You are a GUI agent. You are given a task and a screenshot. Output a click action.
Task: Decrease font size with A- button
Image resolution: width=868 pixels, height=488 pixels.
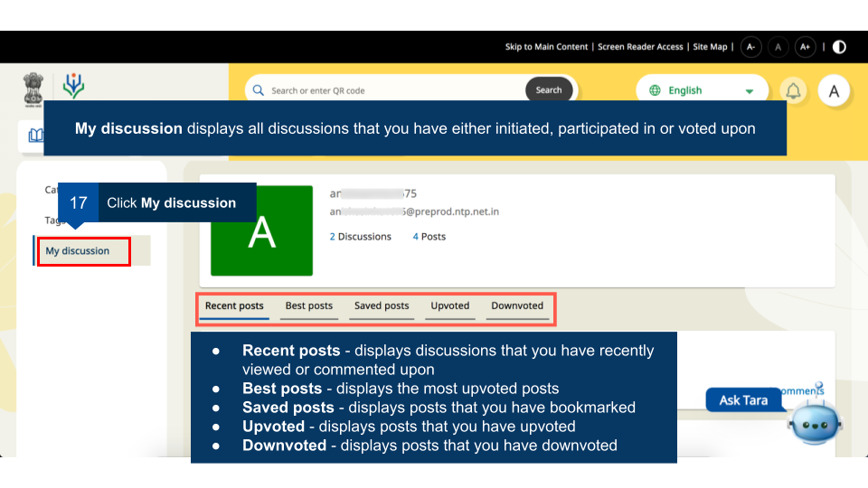(x=750, y=47)
